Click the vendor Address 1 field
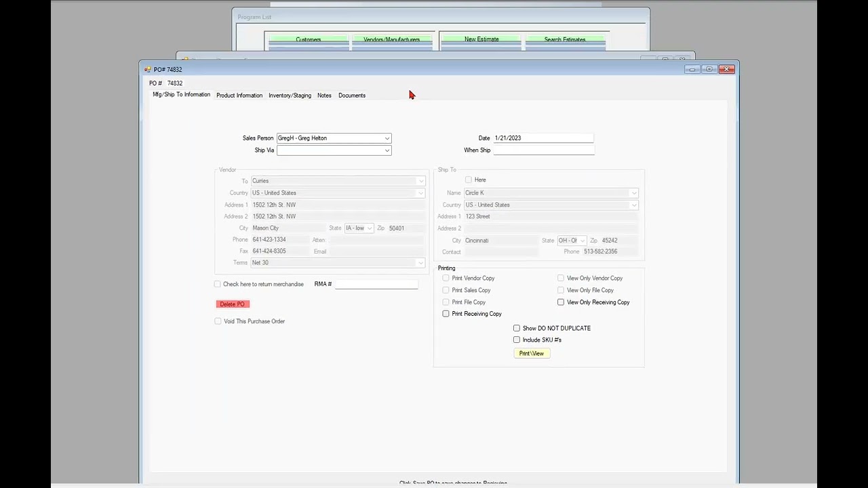The width and height of the screenshot is (868, 488). [338, 205]
